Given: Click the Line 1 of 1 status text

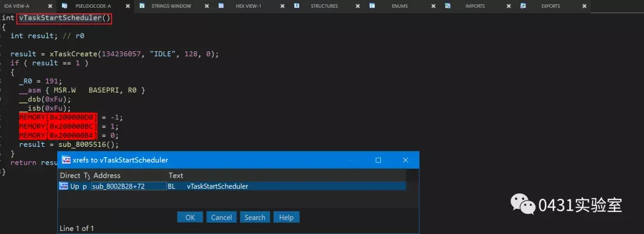Looking at the screenshot, I should point(77,228).
